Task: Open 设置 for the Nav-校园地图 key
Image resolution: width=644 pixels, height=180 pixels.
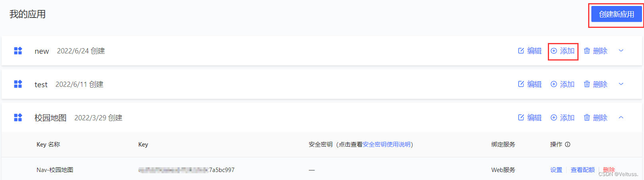Action: pos(556,170)
